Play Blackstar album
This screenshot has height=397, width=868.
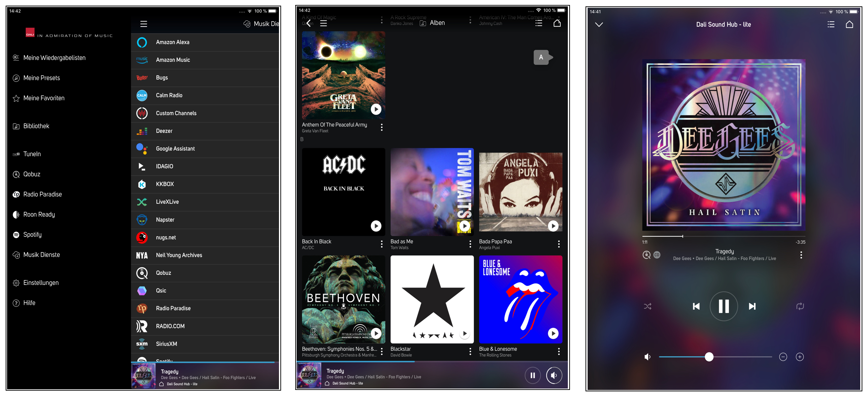(x=465, y=333)
